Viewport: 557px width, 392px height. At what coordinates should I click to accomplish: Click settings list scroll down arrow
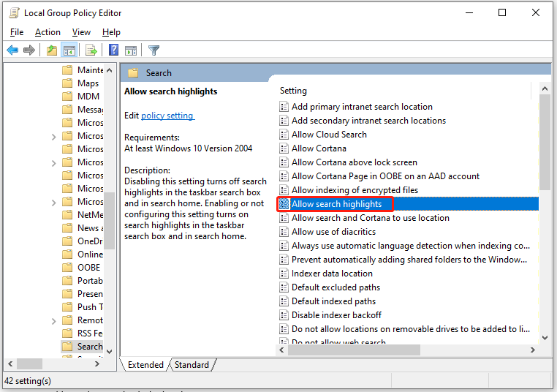545,338
